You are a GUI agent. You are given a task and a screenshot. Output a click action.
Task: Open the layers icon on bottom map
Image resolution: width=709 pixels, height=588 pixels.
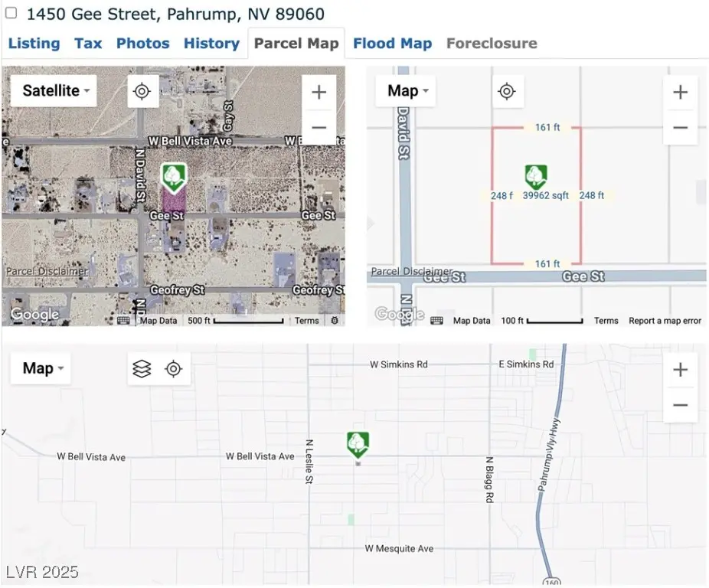(142, 369)
